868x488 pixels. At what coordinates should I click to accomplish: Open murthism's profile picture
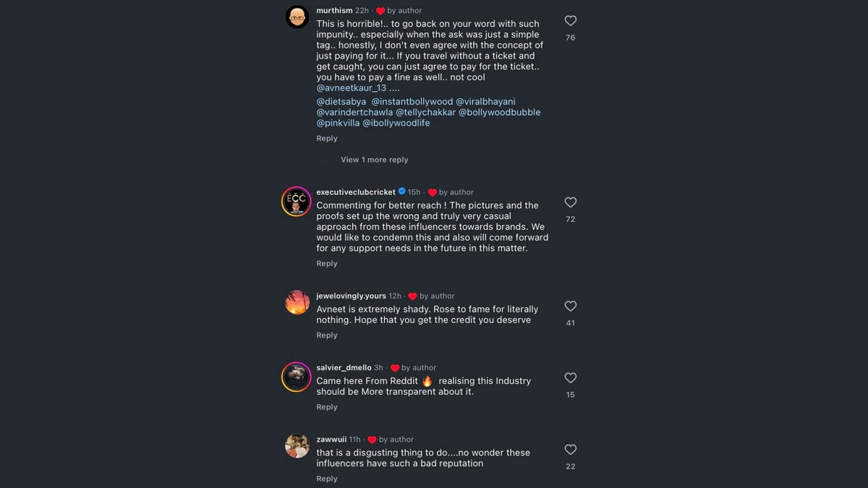click(x=297, y=17)
